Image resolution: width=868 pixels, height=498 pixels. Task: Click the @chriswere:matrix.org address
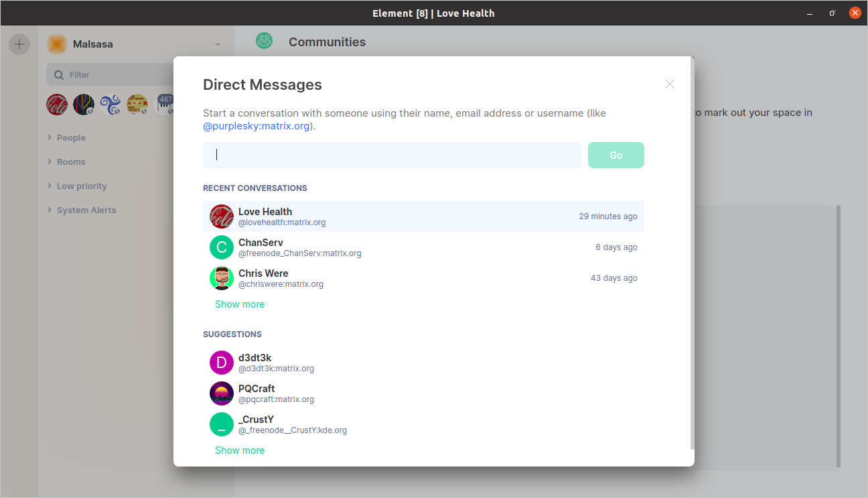coord(281,284)
